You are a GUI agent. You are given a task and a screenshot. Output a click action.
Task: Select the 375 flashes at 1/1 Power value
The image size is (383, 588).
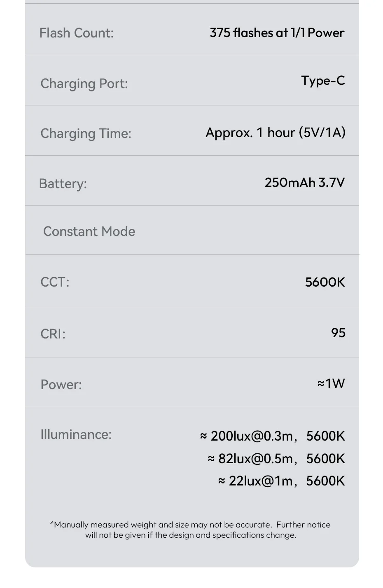click(277, 33)
